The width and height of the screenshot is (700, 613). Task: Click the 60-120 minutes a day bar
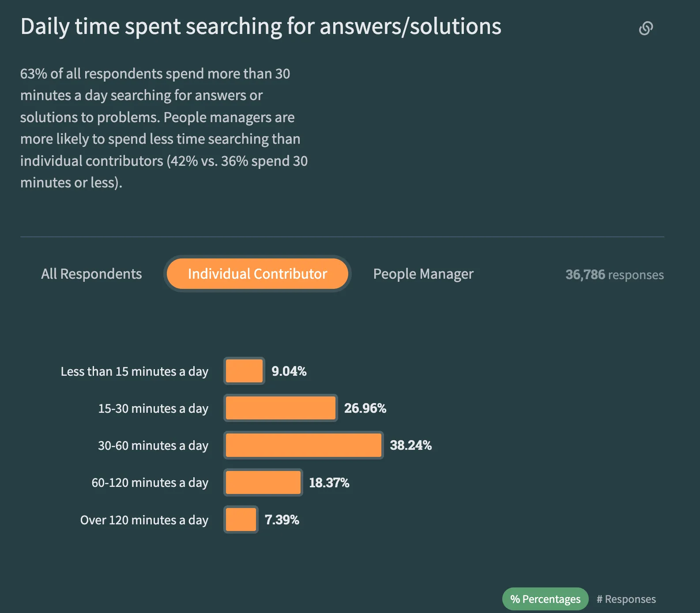(x=263, y=482)
